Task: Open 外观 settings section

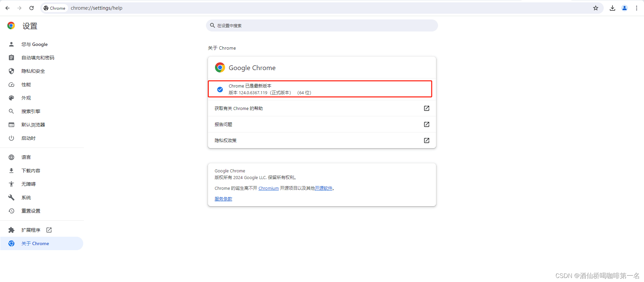Action: point(42,98)
